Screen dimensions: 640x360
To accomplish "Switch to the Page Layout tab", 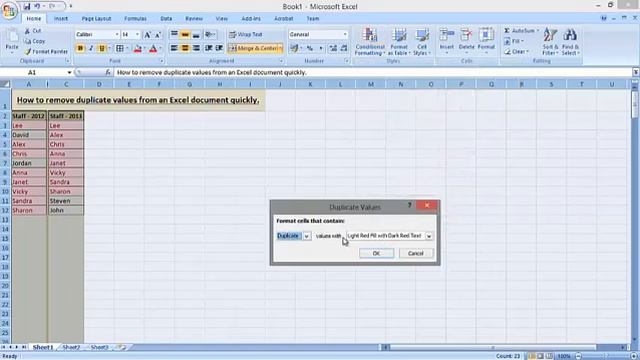I will (96, 18).
